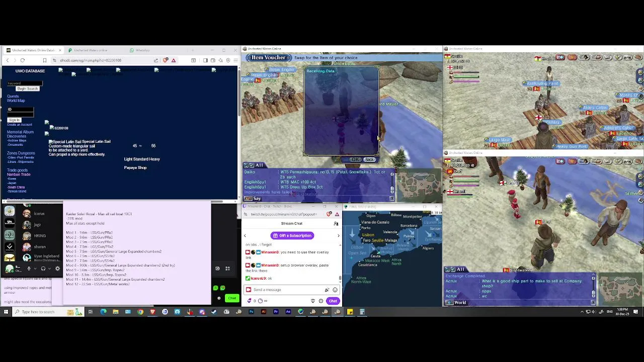Click the Bits icon below the message box
This screenshot has height=362, width=644.
tap(249, 301)
